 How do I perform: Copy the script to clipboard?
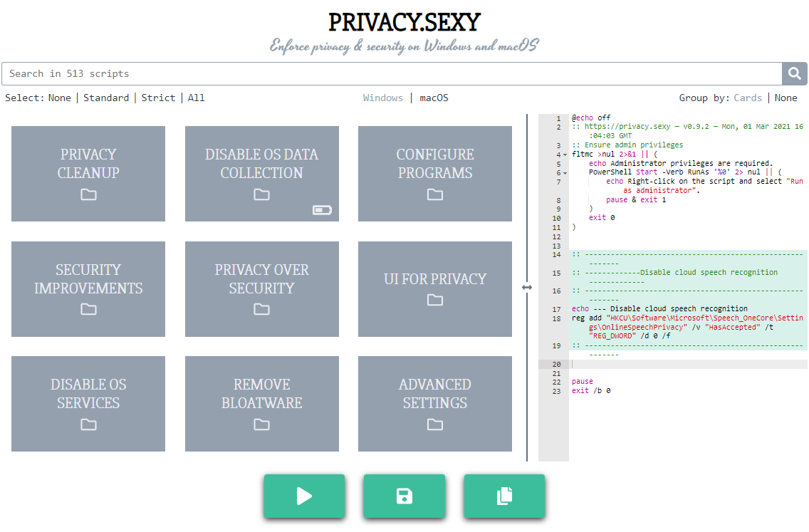(x=504, y=496)
